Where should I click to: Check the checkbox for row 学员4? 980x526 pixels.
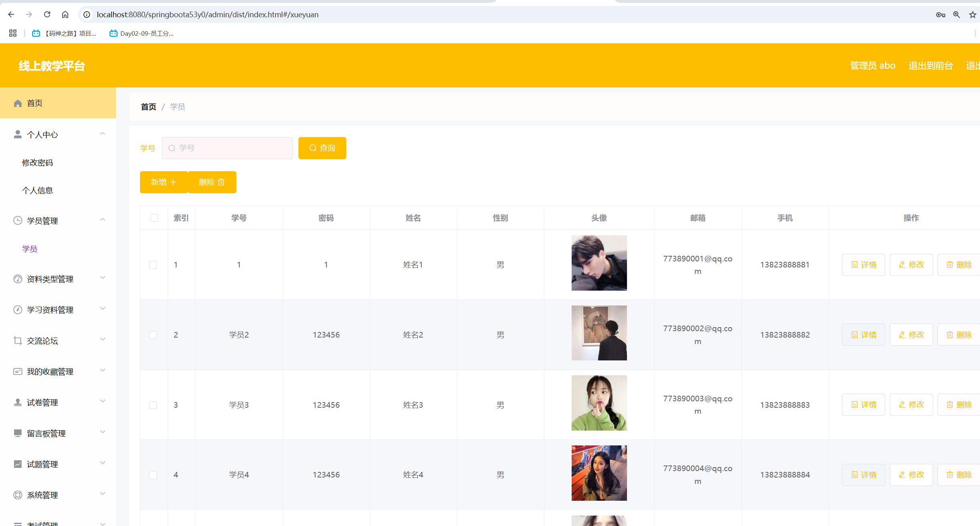click(153, 475)
